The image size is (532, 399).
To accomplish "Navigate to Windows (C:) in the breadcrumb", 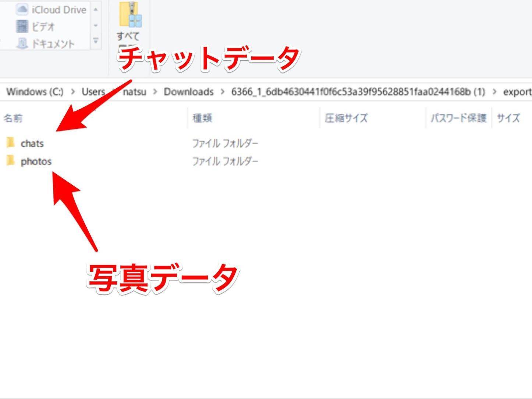I will tap(35, 92).
